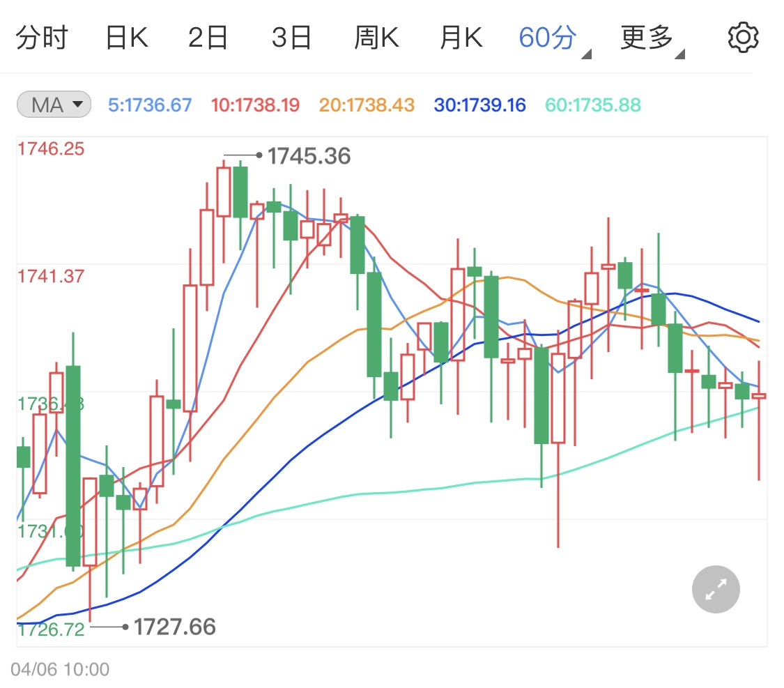784x688 pixels.
Task: Click the date label 04/06 10:00
Action: tap(60, 669)
